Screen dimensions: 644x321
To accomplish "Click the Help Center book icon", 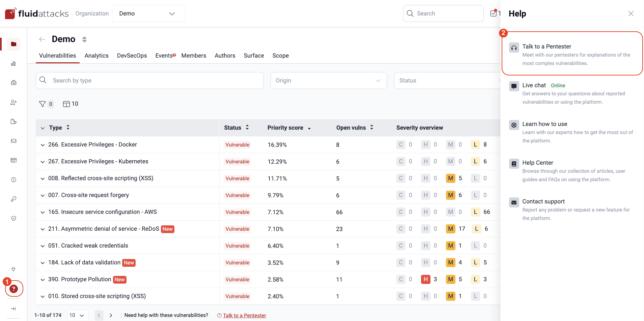I will pyautogui.click(x=514, y=164).
